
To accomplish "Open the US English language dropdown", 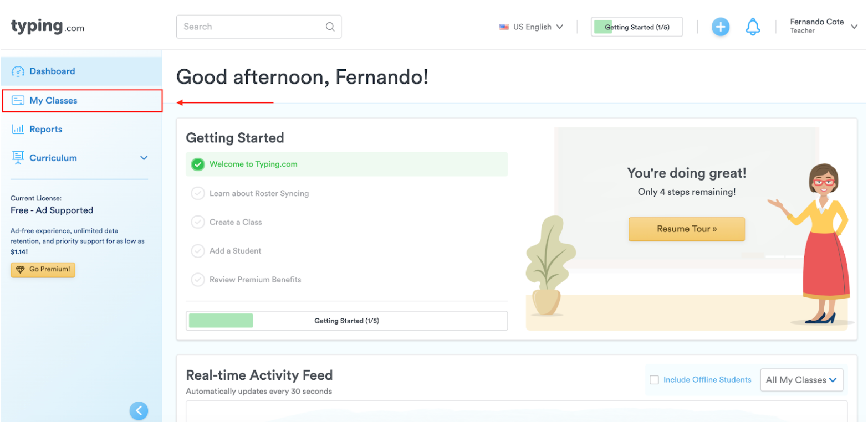I will pos(533,27).
